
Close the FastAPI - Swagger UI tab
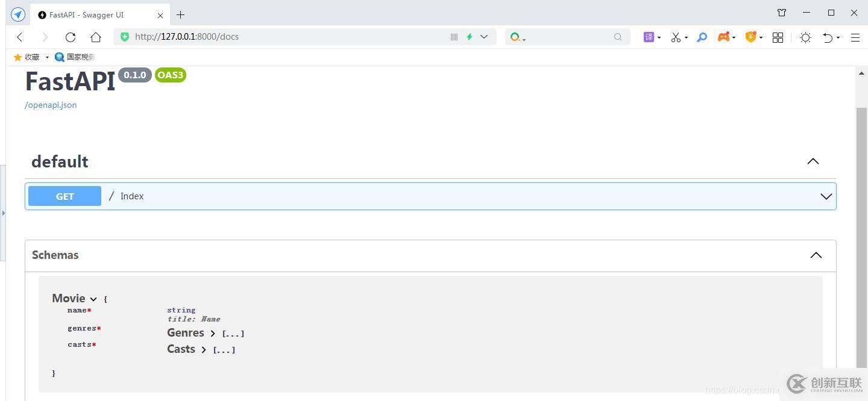coord(160,15)
